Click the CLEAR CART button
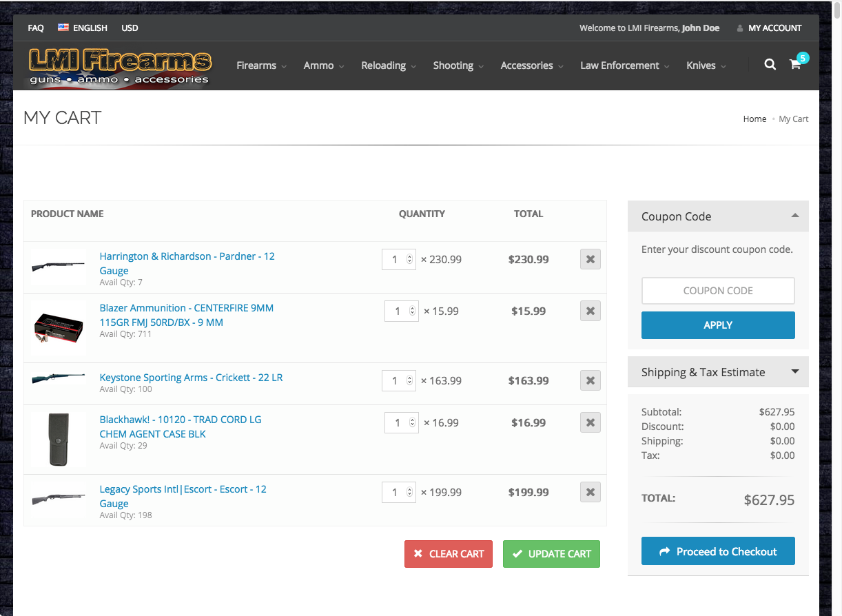The height and width of the screenshot is (616, 842). [449, 554]
